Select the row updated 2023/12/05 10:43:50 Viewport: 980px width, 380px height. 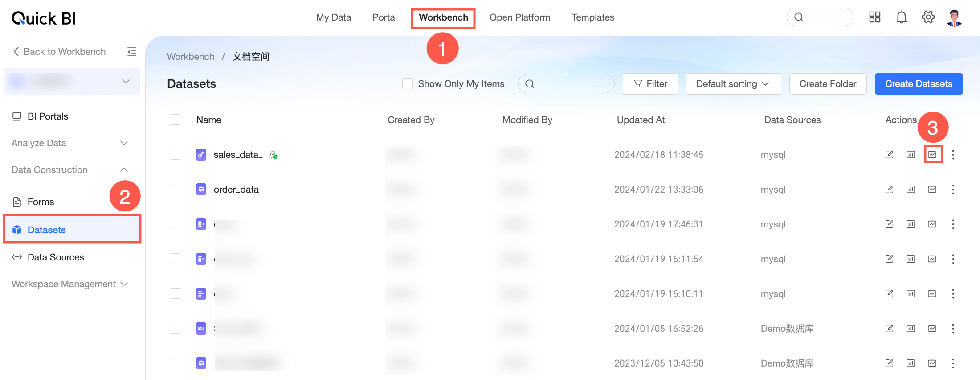coord(175,363)
